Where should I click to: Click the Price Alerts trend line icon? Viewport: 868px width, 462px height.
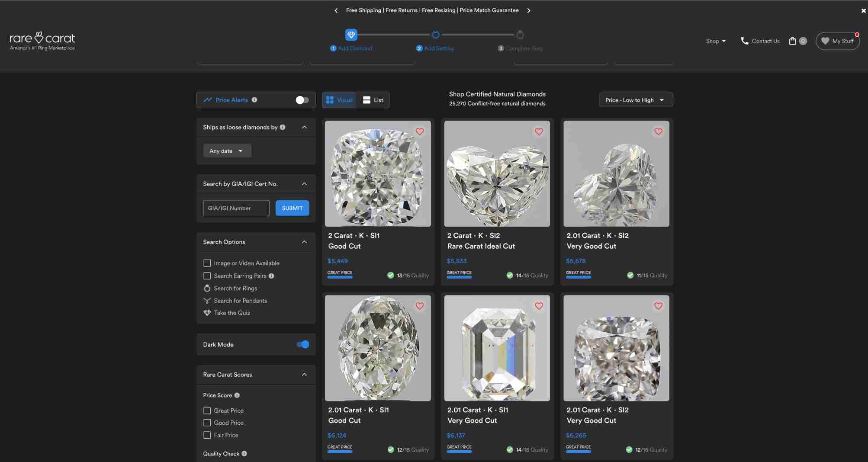click(x=208, y=100)
